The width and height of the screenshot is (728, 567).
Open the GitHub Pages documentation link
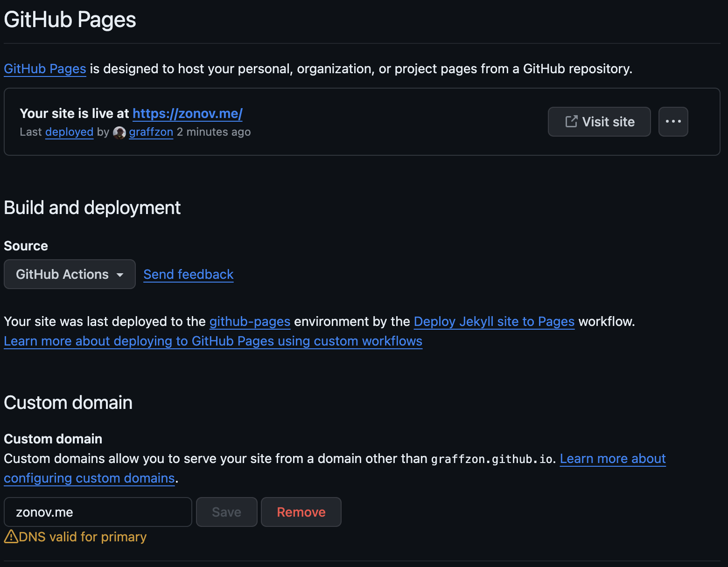click(45, 69)
